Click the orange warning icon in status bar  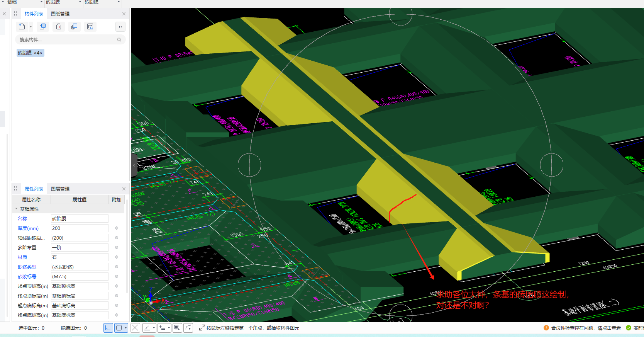click(x=546, y=328)
